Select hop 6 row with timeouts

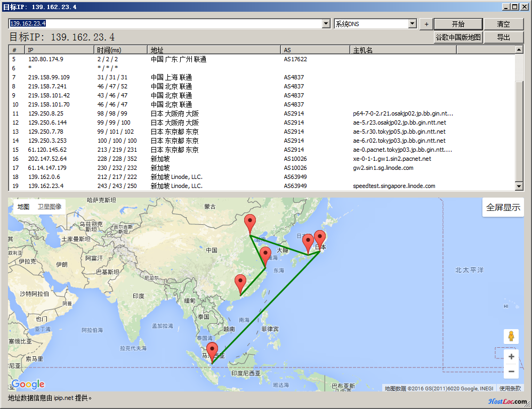click(x=261, y=68)
